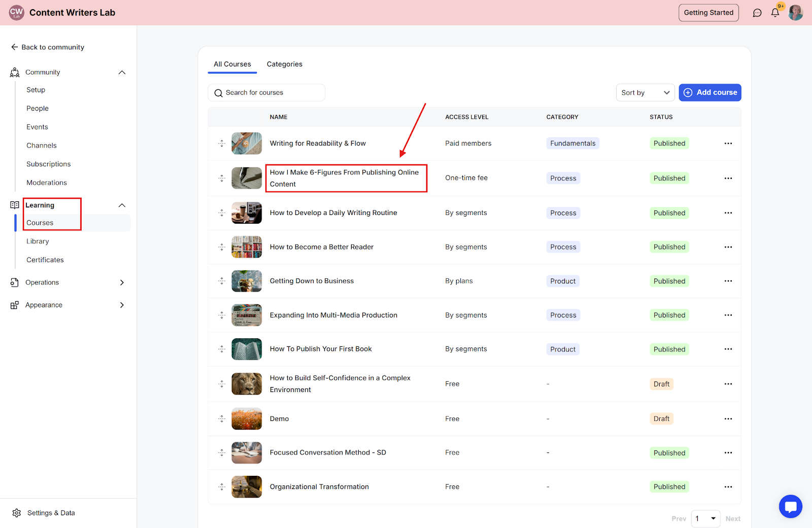Switch to the Categories tab
Image resolution: width=812 pixels, height=528 pixels.
[284, 64]
